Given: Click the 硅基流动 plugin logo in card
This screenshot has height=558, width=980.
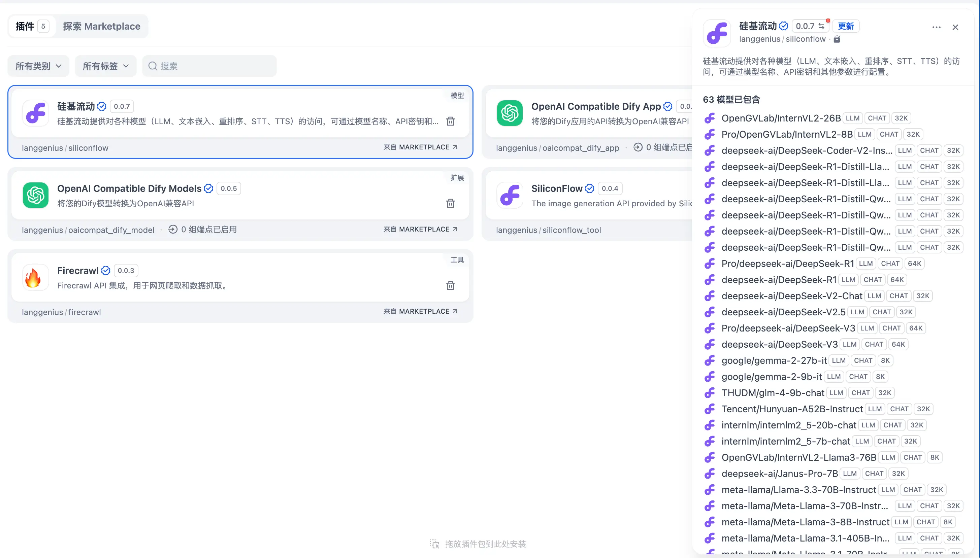Looking at the screenshot, I should tap(36, 113).
